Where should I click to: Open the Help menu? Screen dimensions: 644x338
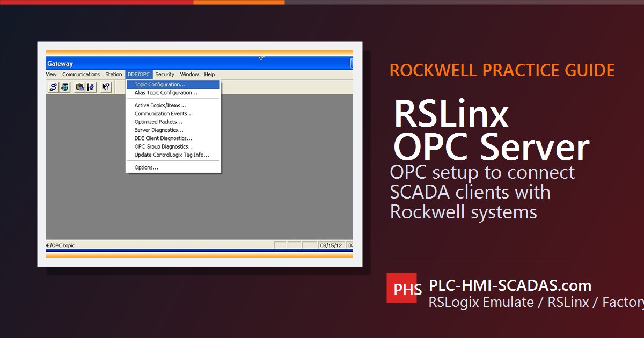point(209,75)
